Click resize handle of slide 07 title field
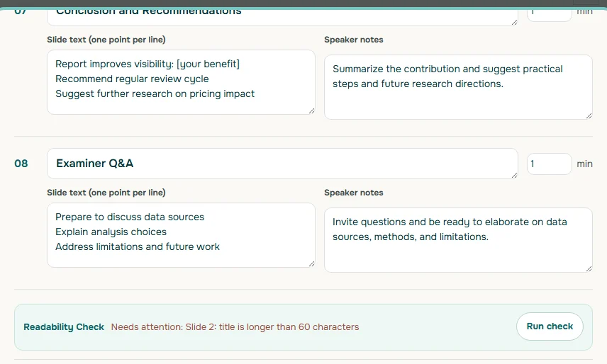 pos(514,22)
